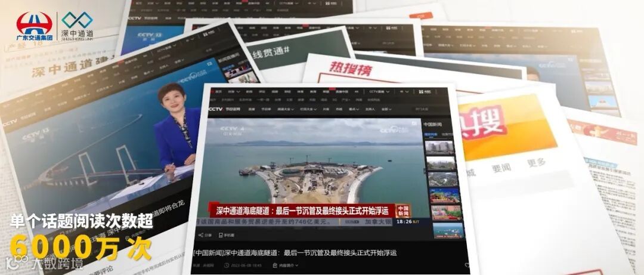The height and width of the screenshot is (275, 644).
Task: Click the 首页 home link in the center top bar
Action: [x=218, y=92]
